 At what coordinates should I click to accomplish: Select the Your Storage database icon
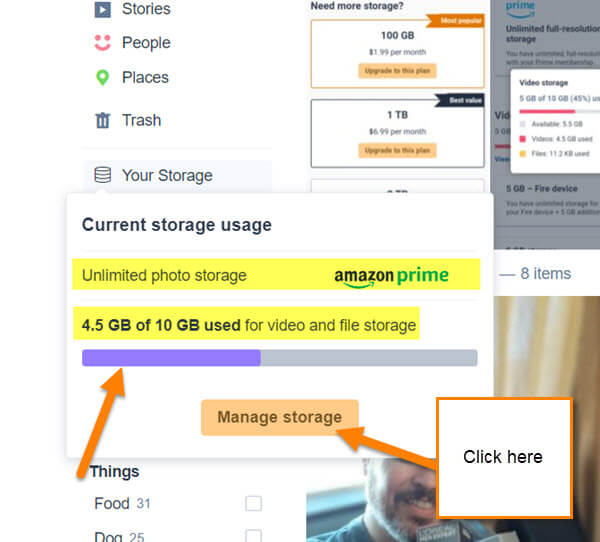tap(103, 175)
